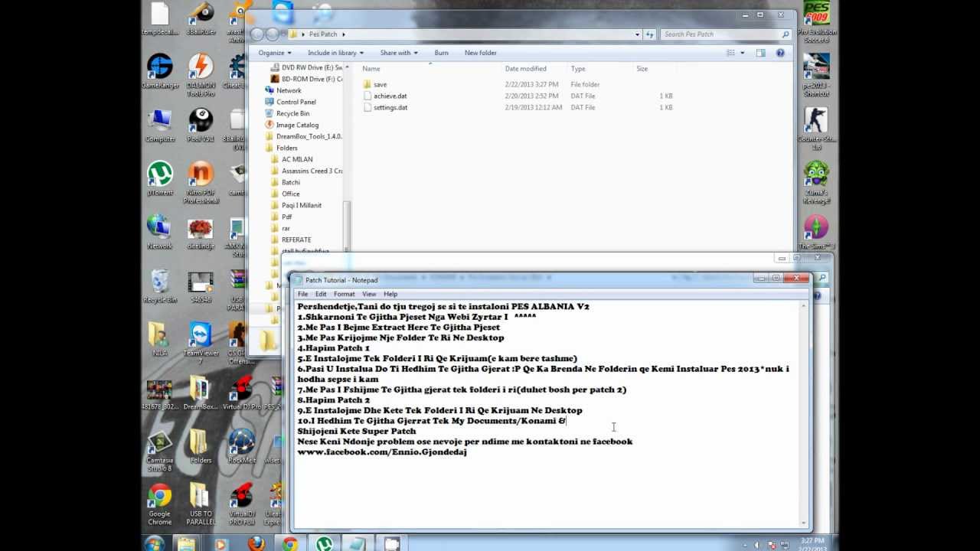980x551 pixels.
Task: Launch VirtualDJ PRO Full desktop shortcut
Action: click(x=242, y=504)
